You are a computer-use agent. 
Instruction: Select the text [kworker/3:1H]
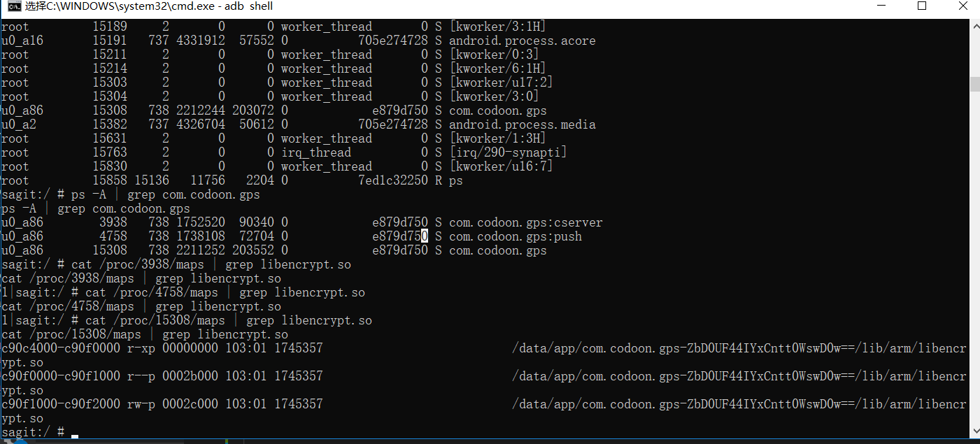click(497, 27)
